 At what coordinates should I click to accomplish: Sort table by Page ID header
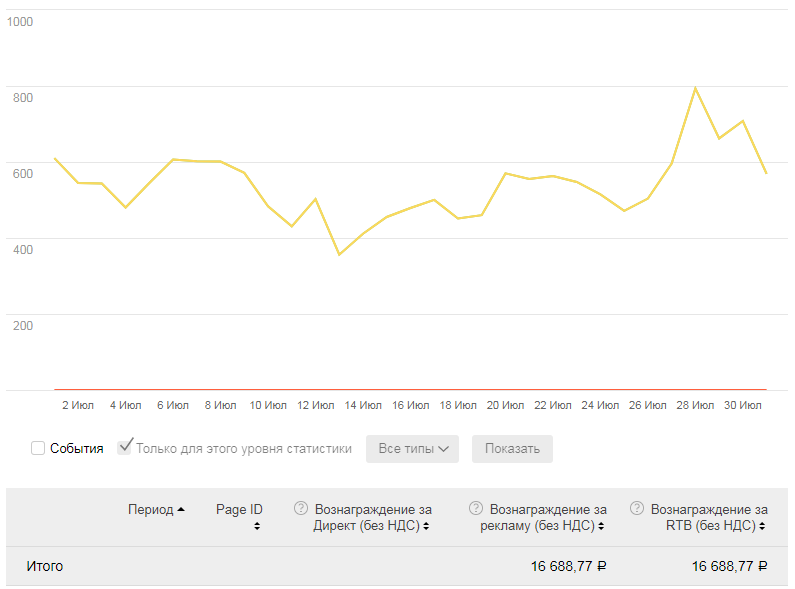click(239, 509)
